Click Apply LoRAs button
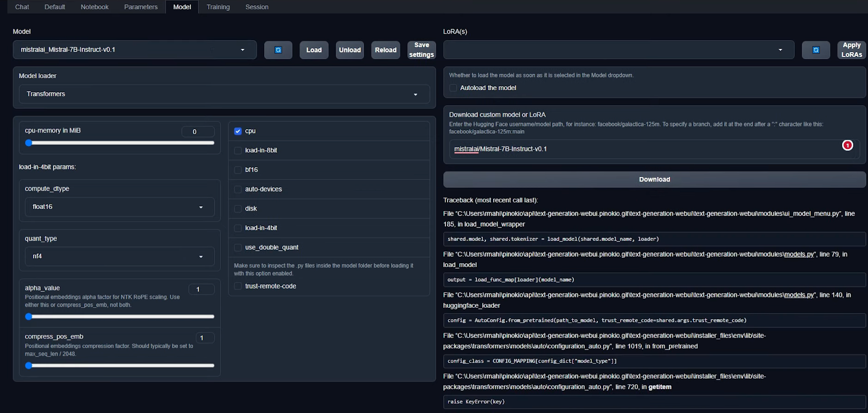 click(852, 50)
